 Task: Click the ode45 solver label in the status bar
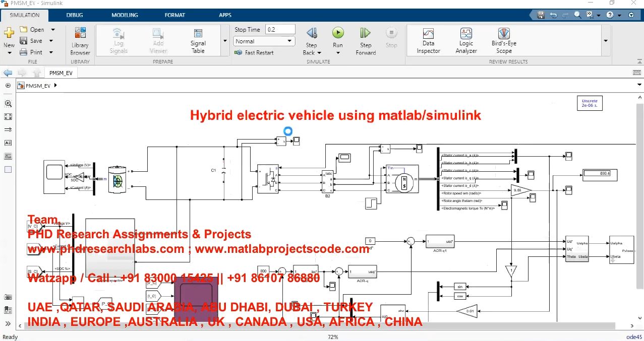point(633,337)
